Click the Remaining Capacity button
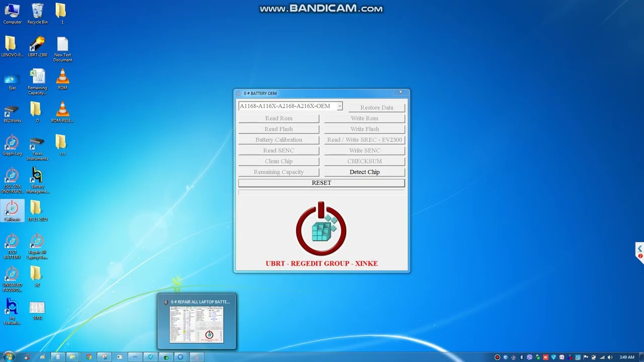The image size is (644, 362). pos(279,172)
